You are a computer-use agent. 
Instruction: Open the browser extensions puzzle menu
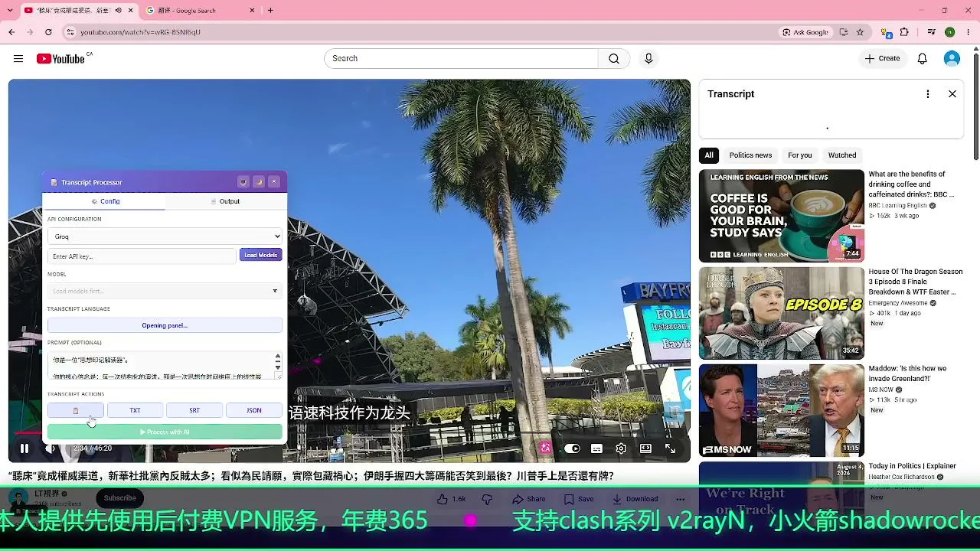pyautogui.click(x=904, y=32)
